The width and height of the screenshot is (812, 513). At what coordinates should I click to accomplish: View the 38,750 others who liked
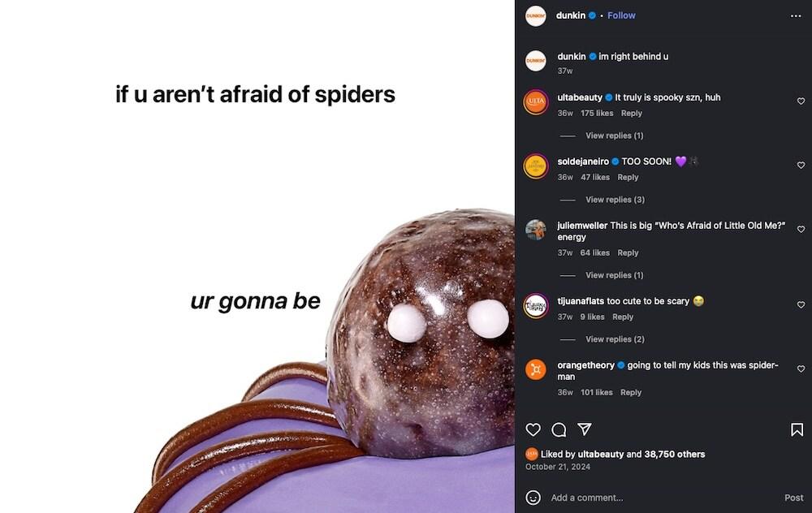[674, 454]
